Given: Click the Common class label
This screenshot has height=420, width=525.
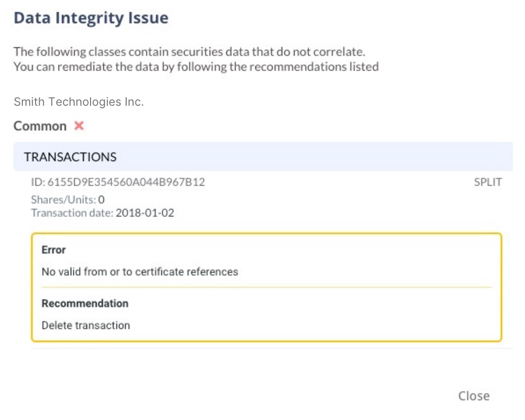Looking at the screenshot, I should [x=40, y=126].
